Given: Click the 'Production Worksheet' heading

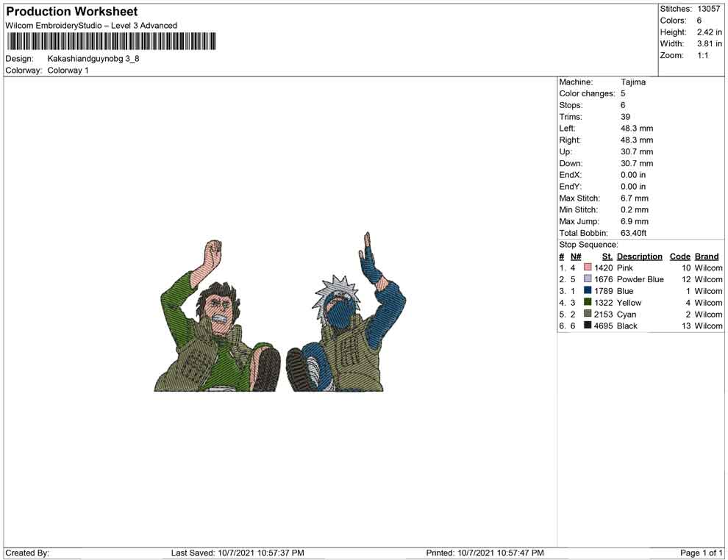Looking at the screenshot, I should pyautogui.click(x=72, y=12).
